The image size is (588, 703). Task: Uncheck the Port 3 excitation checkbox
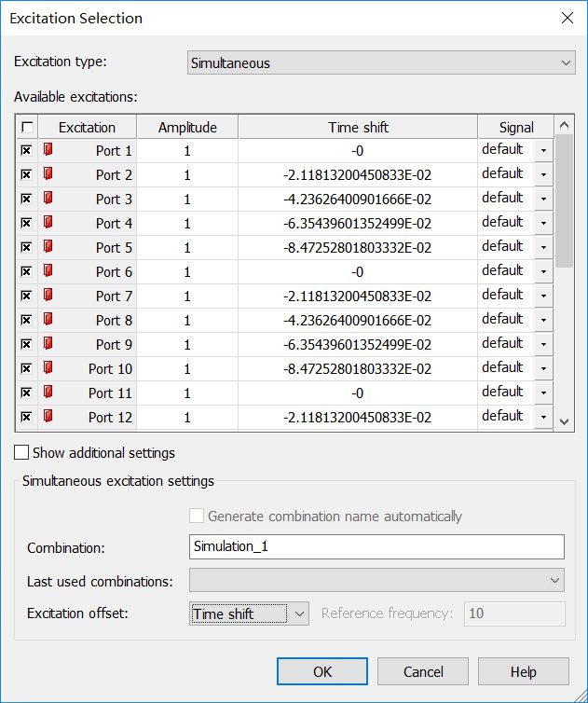(x=26, y=199)
